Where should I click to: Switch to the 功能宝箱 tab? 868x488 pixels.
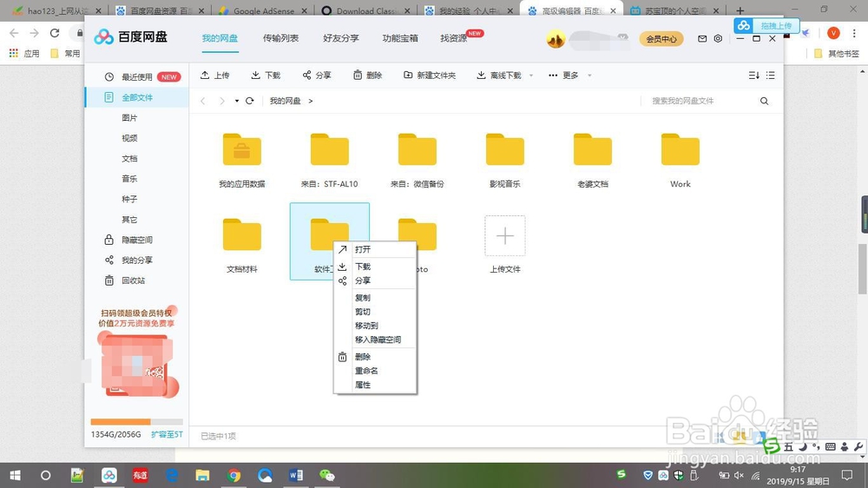pyautogui.click(x=400, y=38)
